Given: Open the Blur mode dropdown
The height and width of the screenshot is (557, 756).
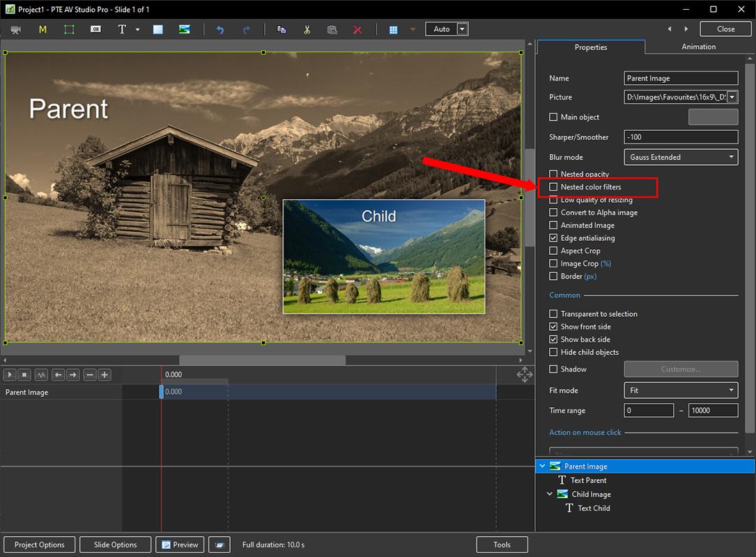Looking at the screenshot, I should click(x=681, y=157).
